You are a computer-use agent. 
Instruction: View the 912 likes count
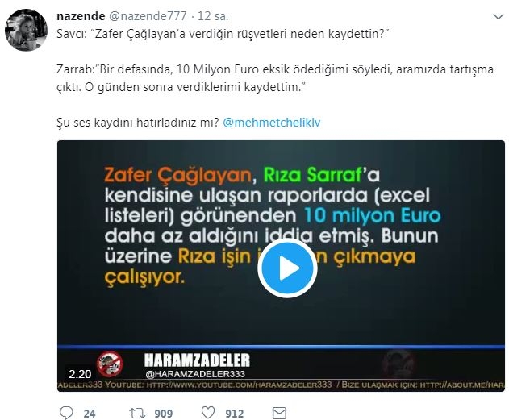point(235,414)
